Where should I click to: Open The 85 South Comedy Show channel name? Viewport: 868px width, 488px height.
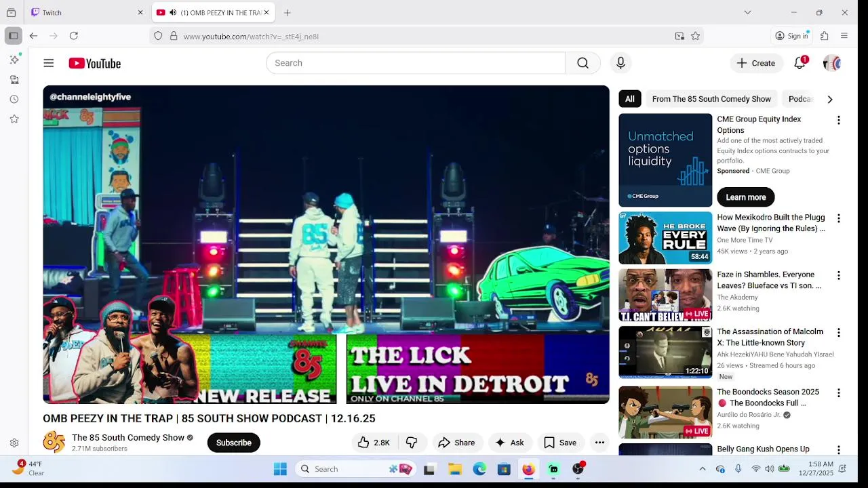(x=128, y=437)
